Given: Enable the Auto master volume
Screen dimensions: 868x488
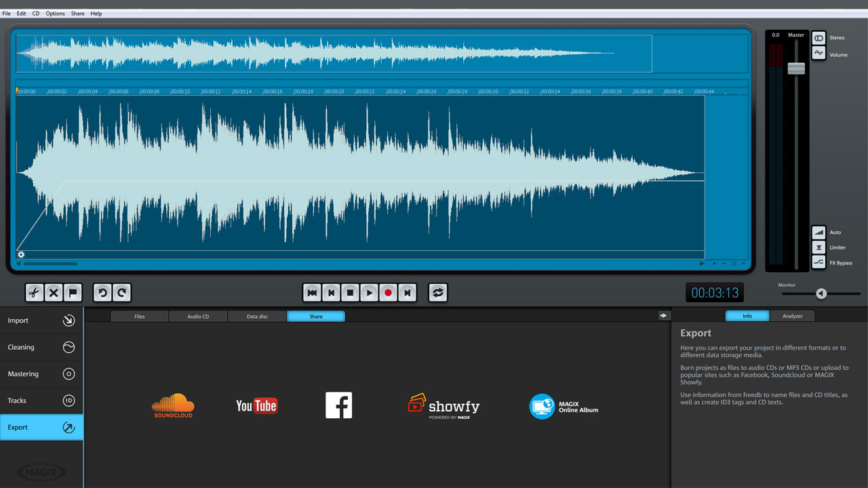Looking at the screenshot, I should point(818,232).
